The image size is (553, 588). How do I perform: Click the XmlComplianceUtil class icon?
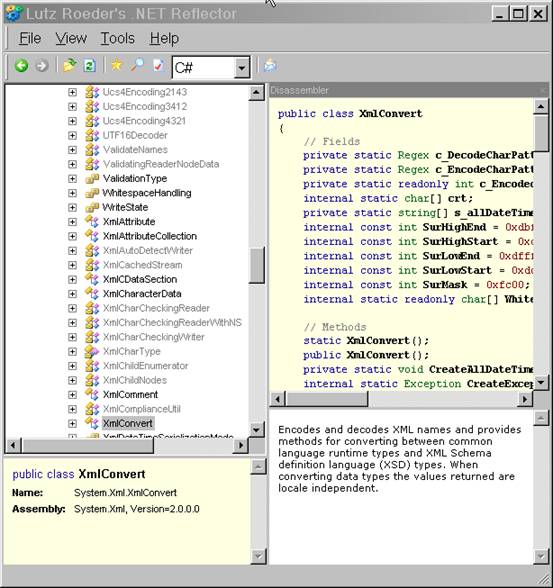[x=92, y=409]
